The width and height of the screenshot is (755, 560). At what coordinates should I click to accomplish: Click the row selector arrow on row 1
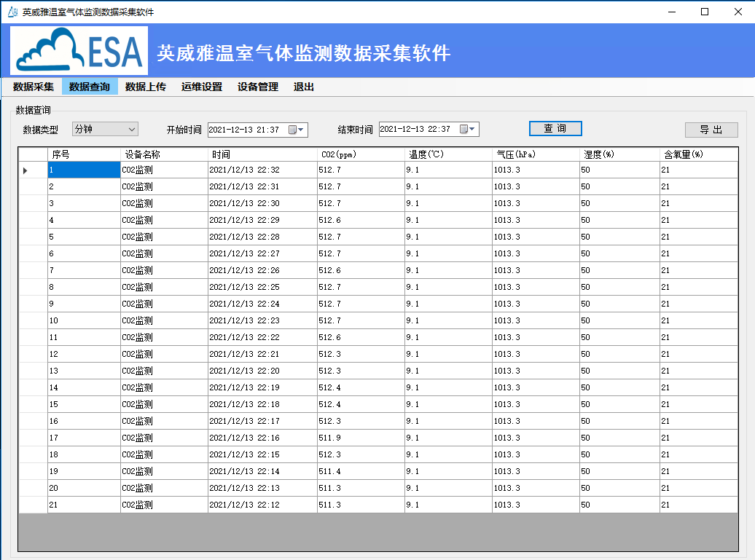(x=24, y=170)
